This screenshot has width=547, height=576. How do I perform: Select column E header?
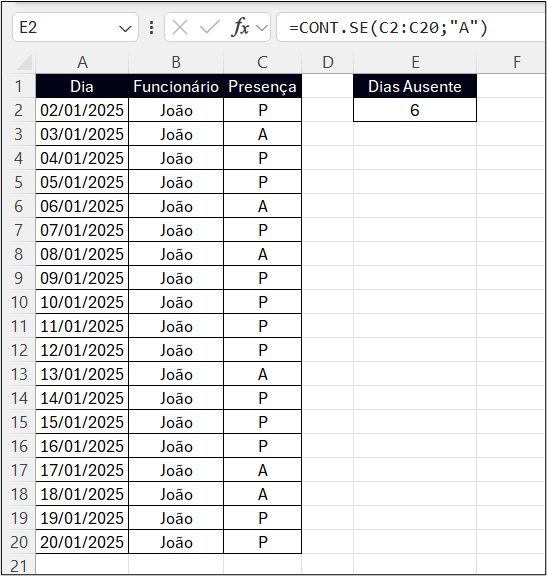[415, 62]
